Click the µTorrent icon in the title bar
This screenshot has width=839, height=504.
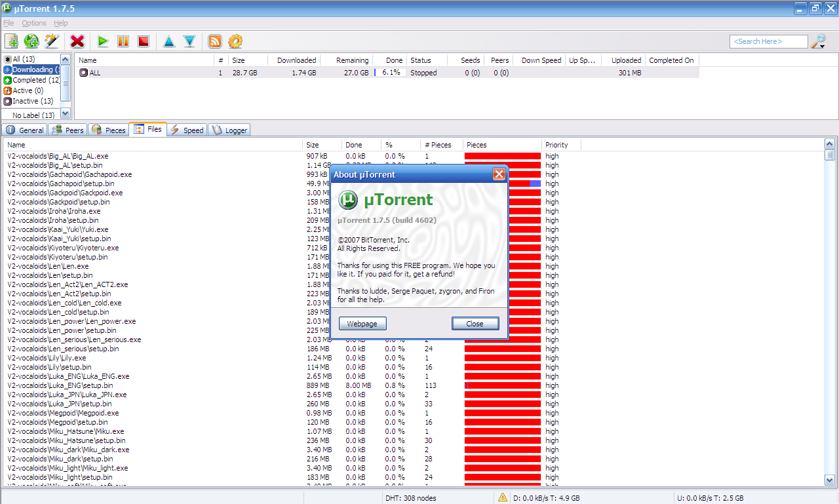point(7,8)
